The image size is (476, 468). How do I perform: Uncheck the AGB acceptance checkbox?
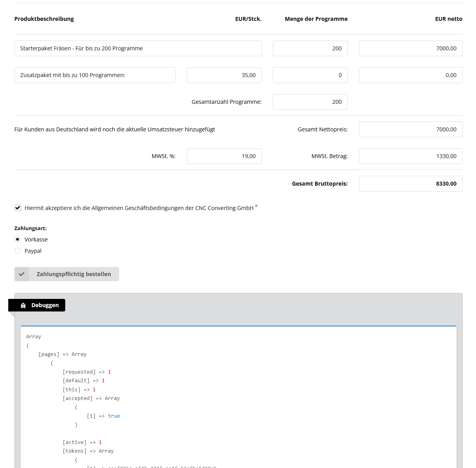[x=18, y=208]
